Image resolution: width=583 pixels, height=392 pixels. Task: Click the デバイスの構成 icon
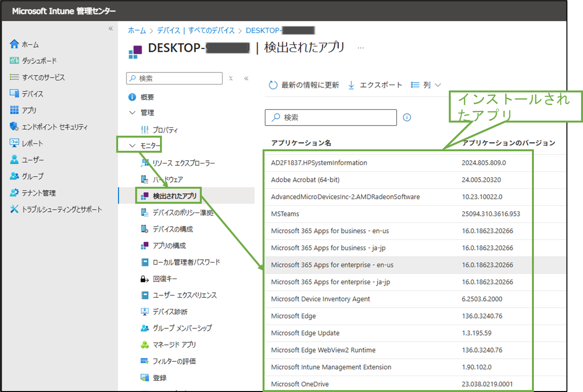tap(144, 229)
